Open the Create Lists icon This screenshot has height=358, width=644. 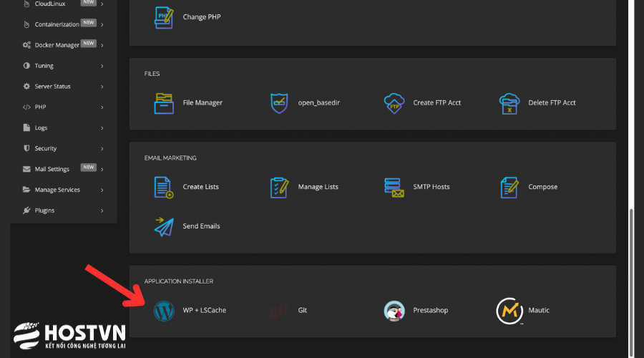(x=164, y=188)
